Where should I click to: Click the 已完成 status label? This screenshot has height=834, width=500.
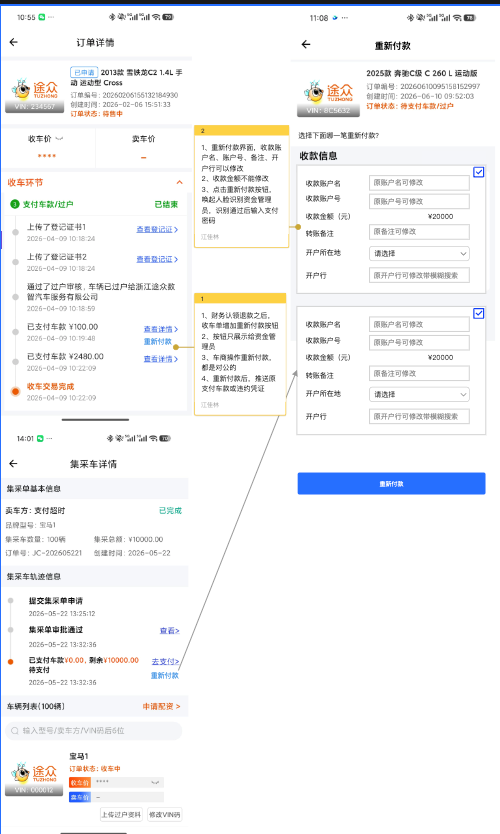click(x=170, y=511)
